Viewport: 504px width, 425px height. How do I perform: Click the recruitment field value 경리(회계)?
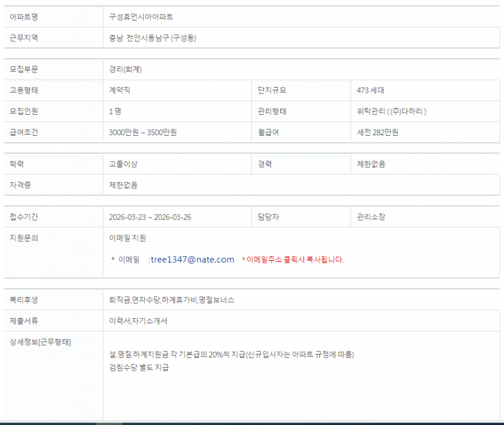point(126,69)
